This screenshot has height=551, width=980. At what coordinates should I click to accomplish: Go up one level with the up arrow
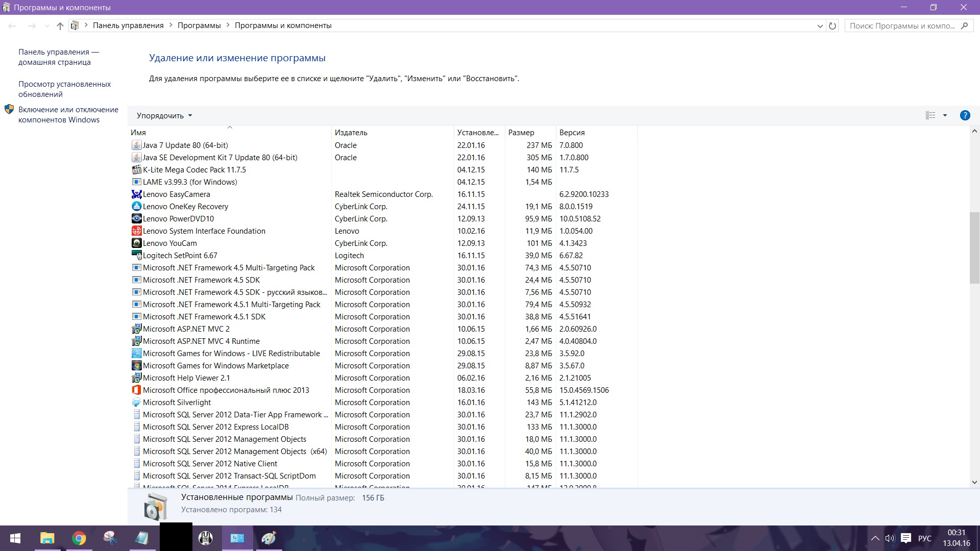click(60, 26)
